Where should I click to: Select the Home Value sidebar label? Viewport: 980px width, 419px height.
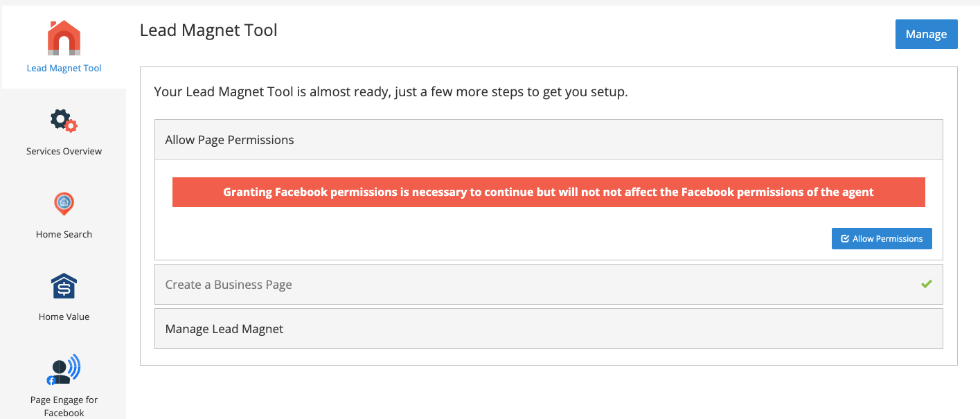[64, 317]
